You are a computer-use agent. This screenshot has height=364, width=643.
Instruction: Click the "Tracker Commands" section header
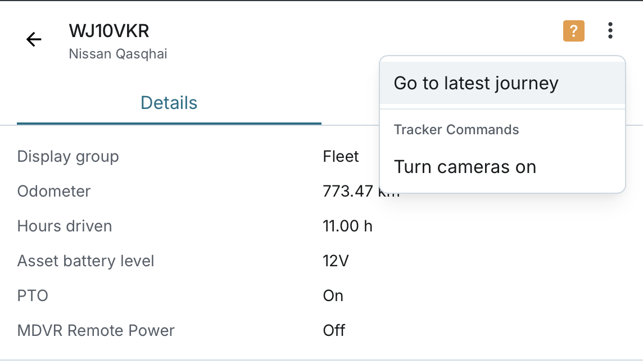(456, 130)
